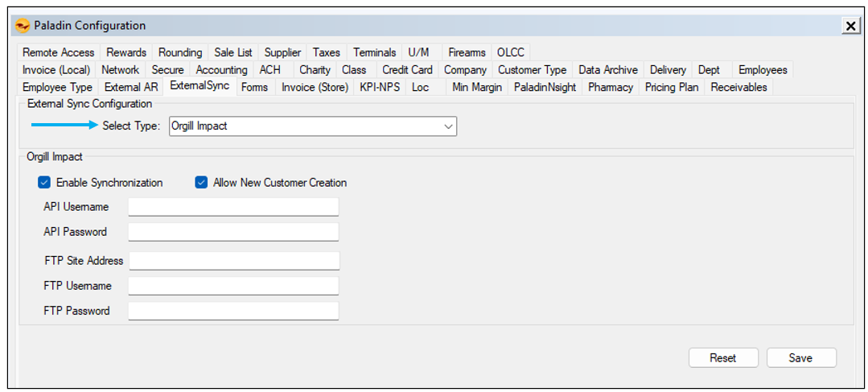Select the ExternalSync tab
The image size is (868, 392).
[200, 86]
